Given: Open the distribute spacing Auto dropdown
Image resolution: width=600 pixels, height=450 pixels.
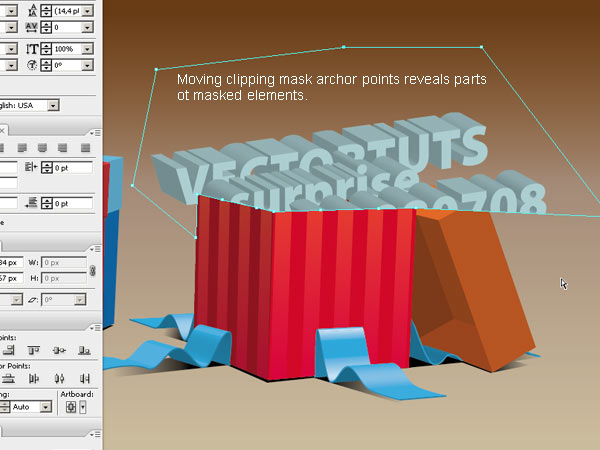Looking at the screenshot, I should click(46, 407).
